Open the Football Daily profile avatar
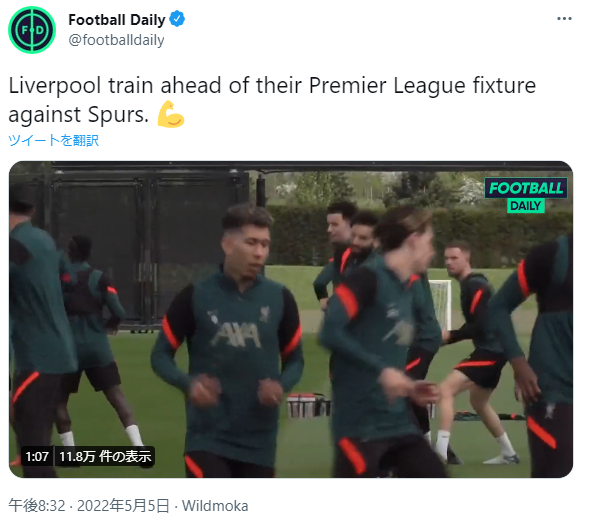The image size is (589, 527). point(32,30)
